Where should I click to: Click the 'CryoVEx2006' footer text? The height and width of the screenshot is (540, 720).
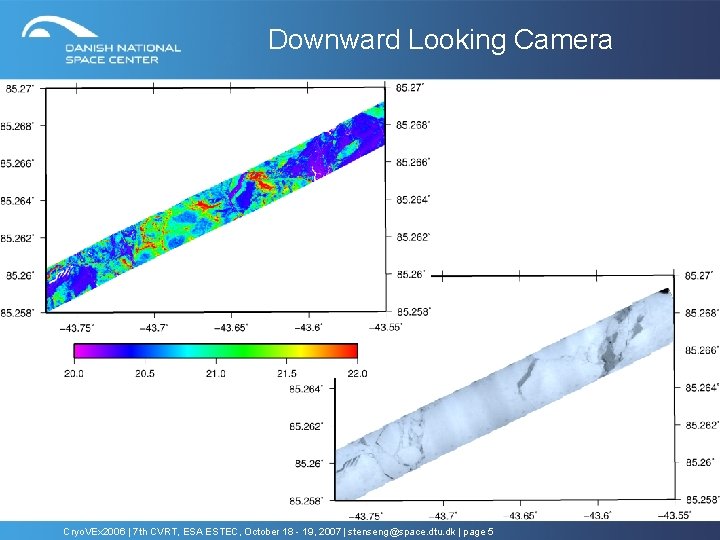94,532
